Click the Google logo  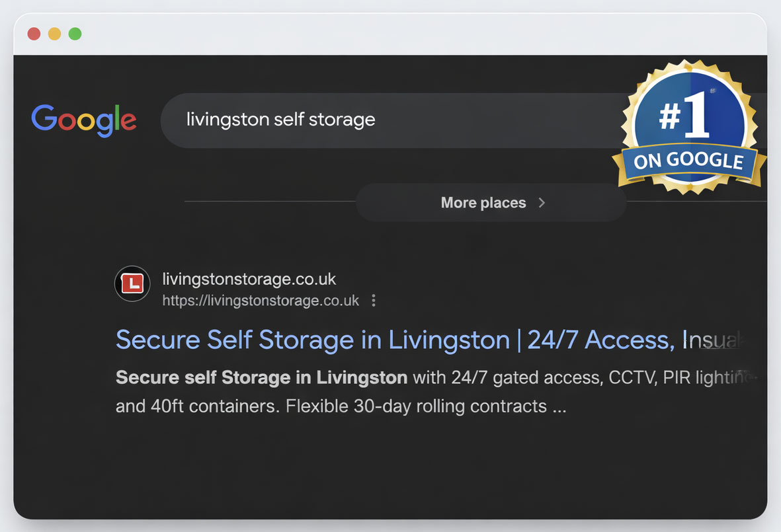84,120
